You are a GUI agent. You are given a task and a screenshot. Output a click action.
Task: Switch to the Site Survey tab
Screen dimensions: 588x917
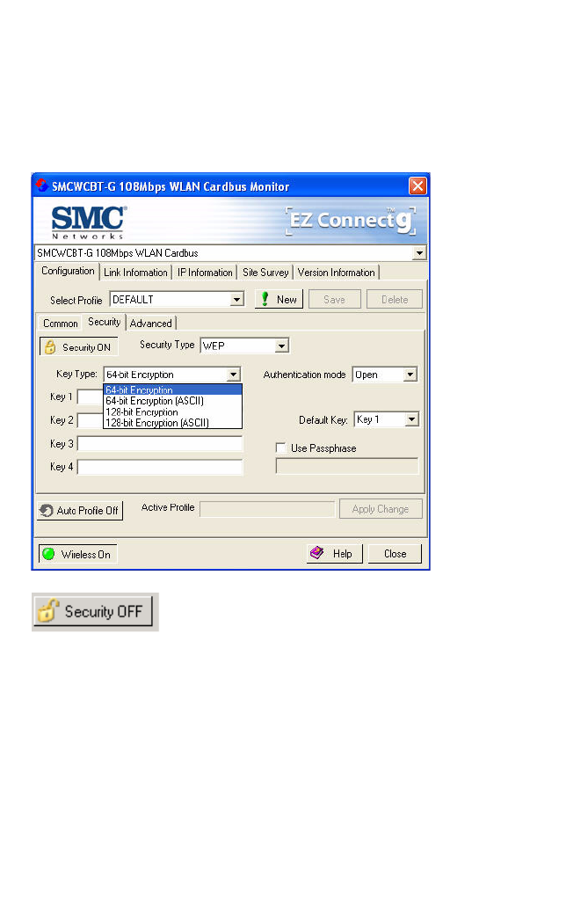265,273
